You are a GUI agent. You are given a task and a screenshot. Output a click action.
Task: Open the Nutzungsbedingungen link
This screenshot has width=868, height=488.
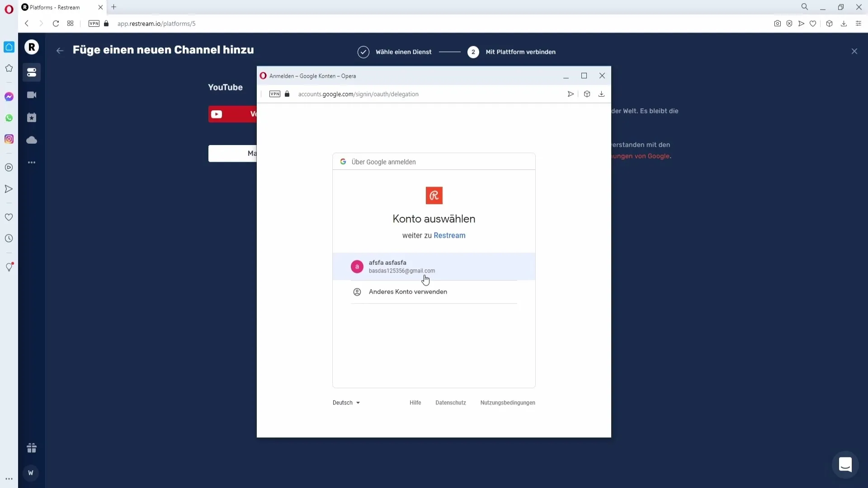(x=508, y=403)
